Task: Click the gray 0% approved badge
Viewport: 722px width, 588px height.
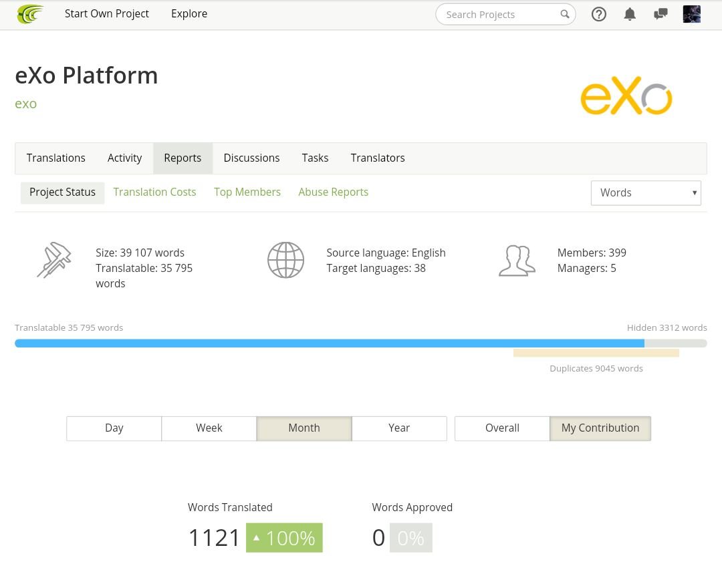Action: point(410,538)
